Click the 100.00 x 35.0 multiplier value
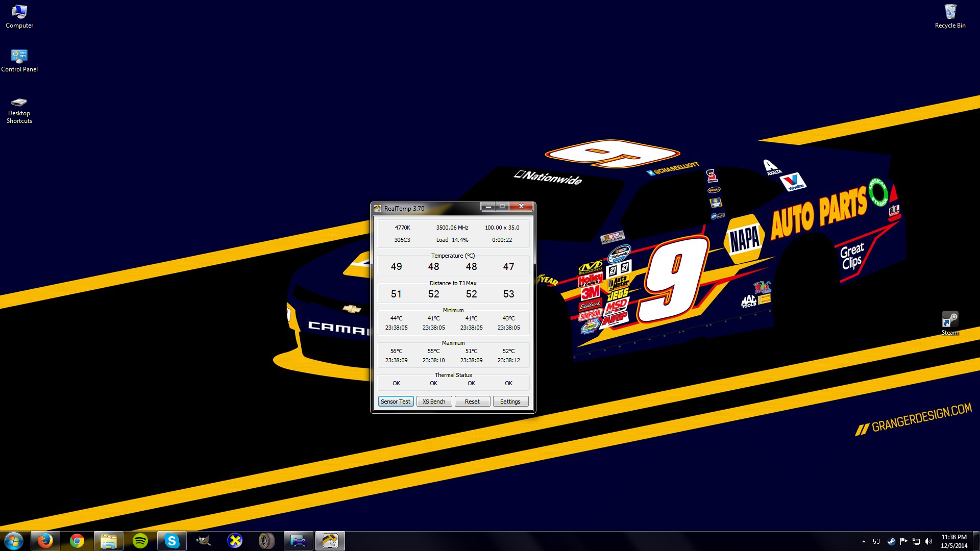 [x=502, y=228]
